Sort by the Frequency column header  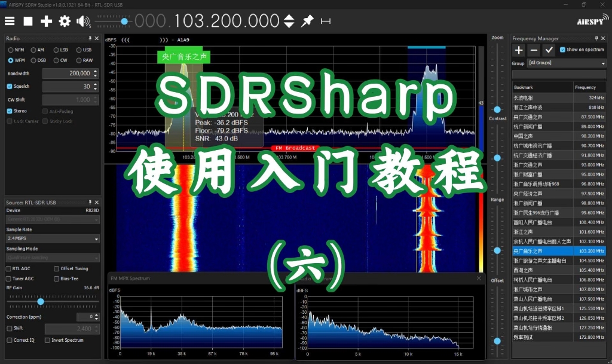(x=590, y=87)
